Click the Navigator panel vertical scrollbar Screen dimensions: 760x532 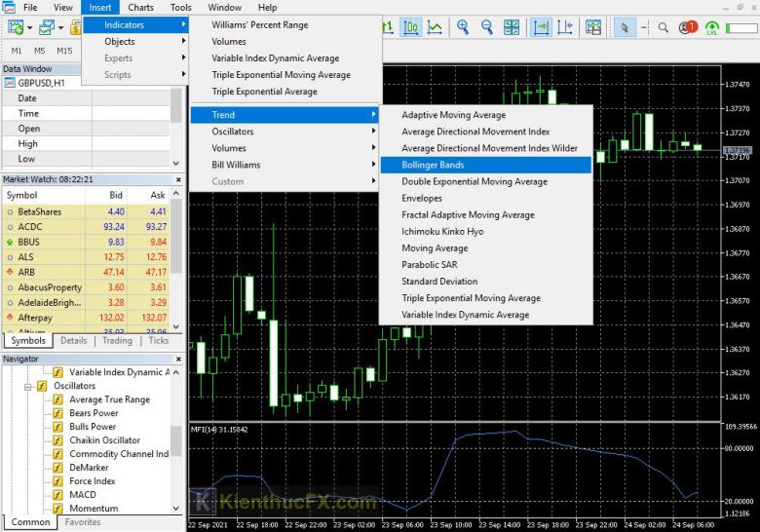(x=176, y=438)
